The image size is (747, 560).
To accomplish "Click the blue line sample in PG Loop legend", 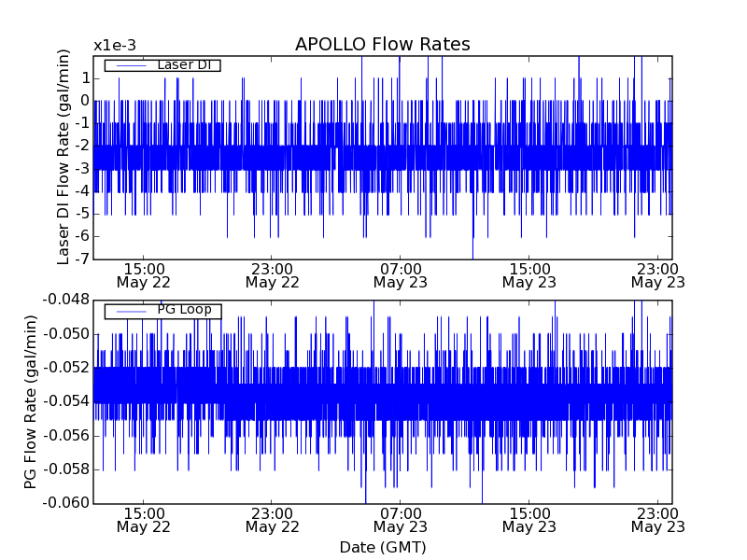I will [131, 311].
